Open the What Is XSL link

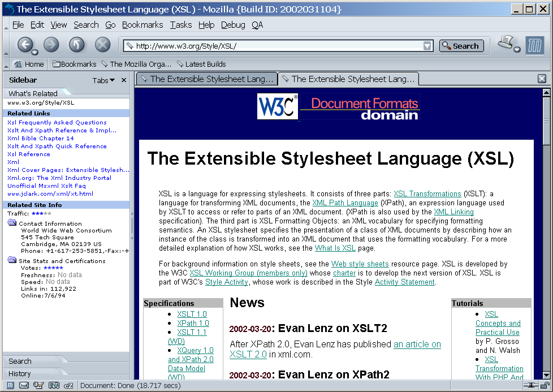[335, 248]
